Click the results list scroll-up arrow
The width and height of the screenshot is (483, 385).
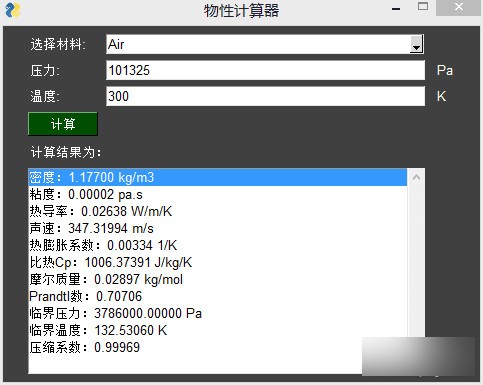[x=416, y=177]
